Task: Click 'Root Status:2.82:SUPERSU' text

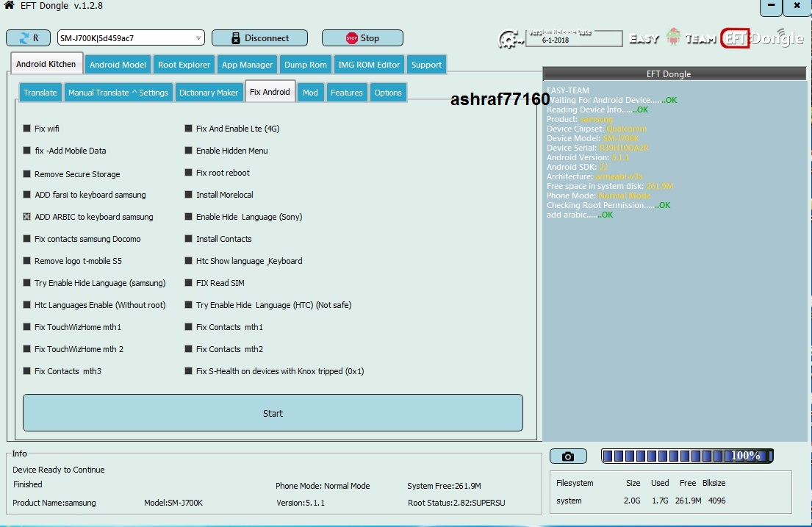Action: coord(456,503)
